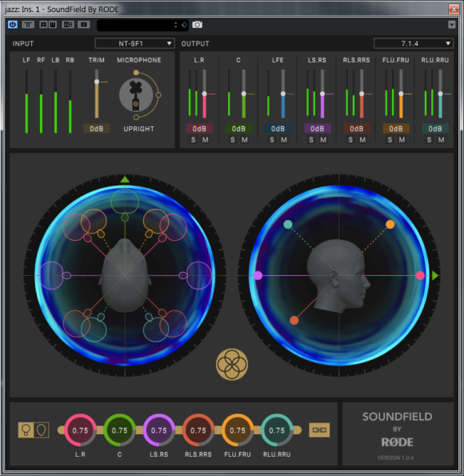
Task: Click the preset diamond icon in toolbar
Action: [184, 25]
